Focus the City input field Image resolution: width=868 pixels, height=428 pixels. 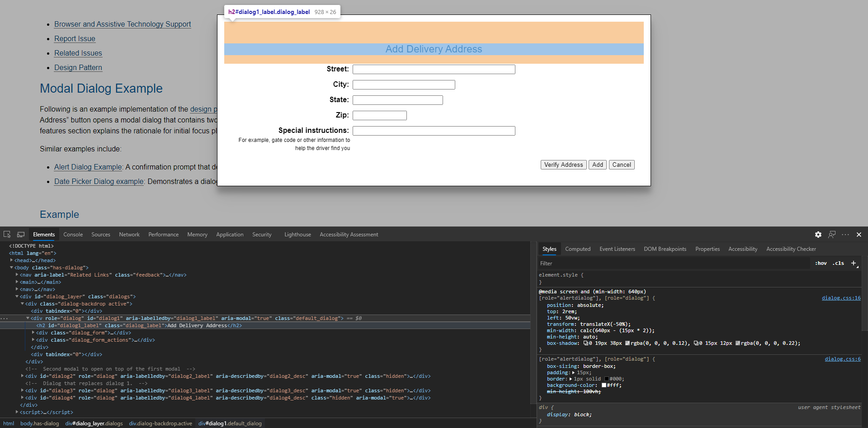click(404, 85)
